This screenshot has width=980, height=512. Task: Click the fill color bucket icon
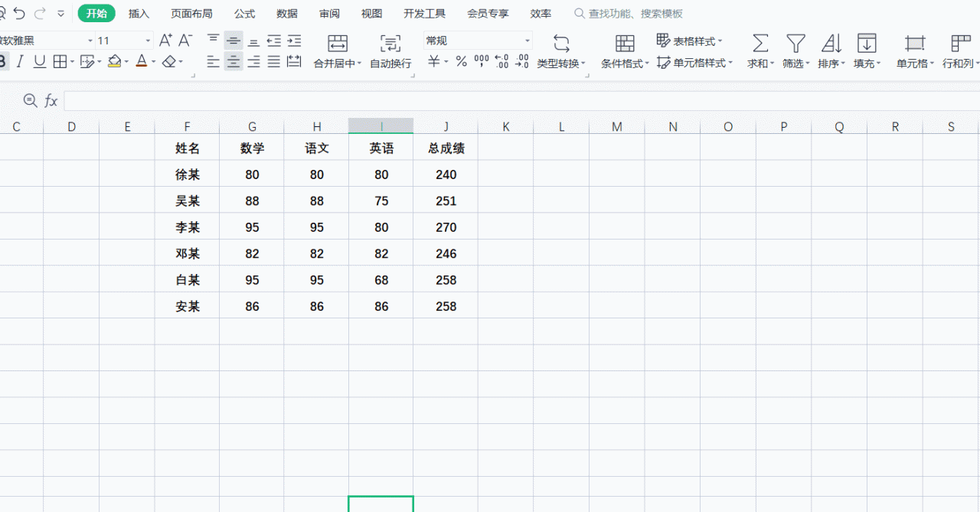[x=114, y=61]
